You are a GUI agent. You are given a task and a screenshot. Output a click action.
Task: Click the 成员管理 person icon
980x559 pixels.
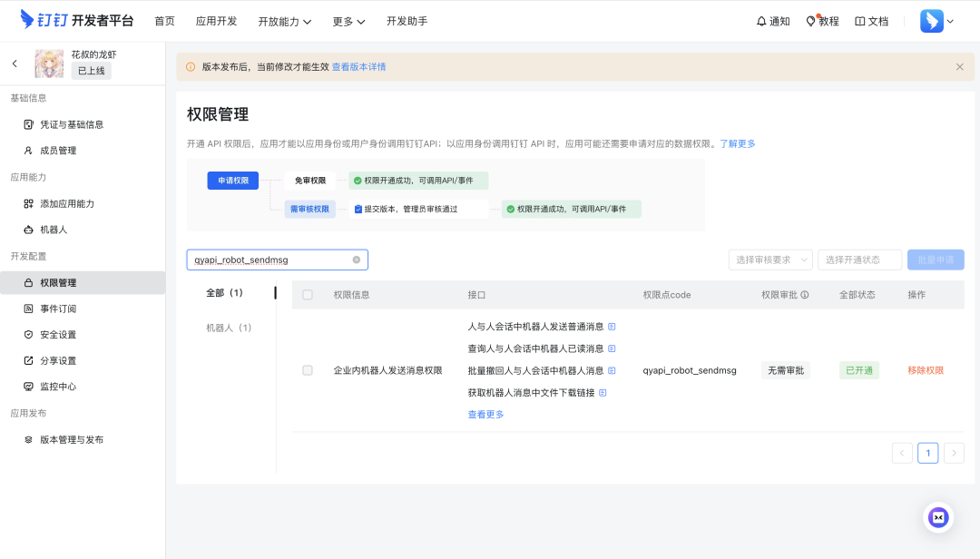coord(28,151)
